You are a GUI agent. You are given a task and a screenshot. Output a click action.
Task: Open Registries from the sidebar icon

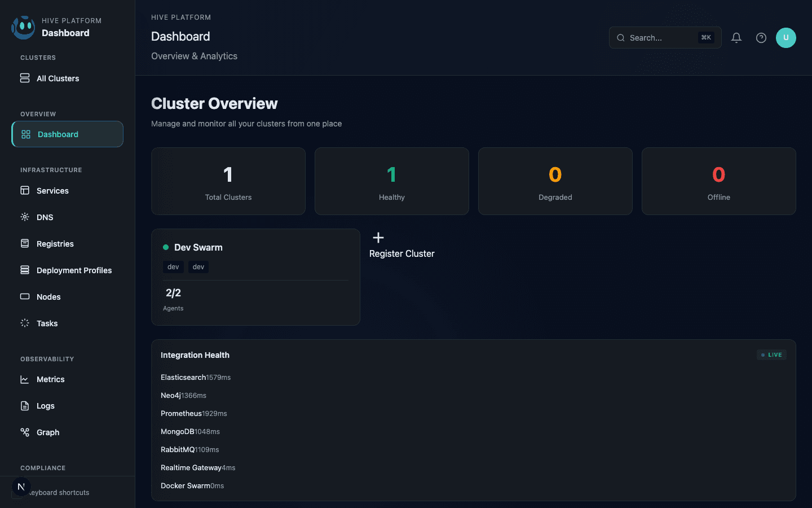pyautogui.click(x=25, y=243)
